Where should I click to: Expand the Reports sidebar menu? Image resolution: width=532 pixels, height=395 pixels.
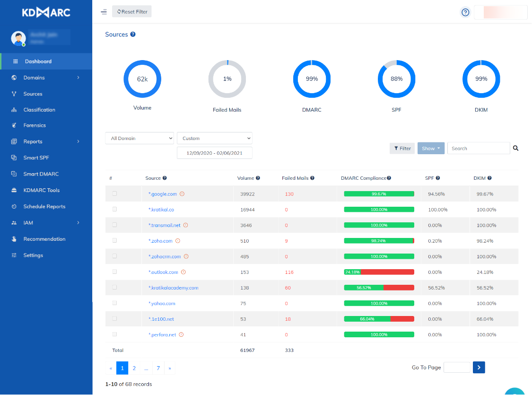[46, 141]
